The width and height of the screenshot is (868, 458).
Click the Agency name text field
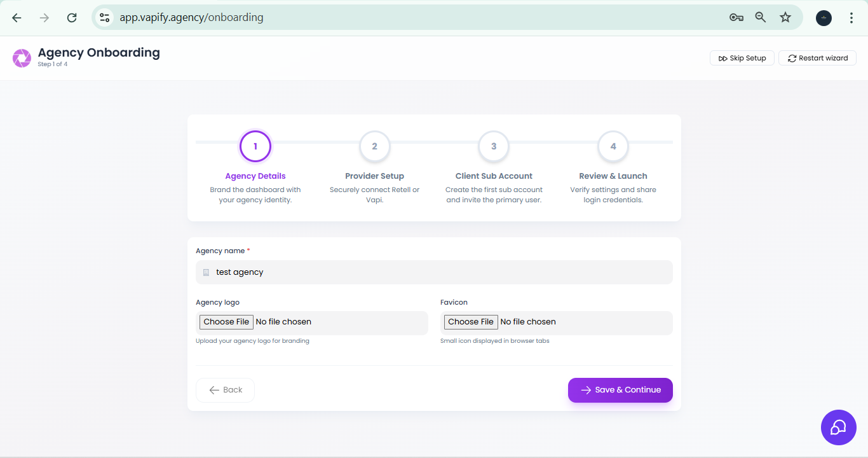(x=434, y=272)
